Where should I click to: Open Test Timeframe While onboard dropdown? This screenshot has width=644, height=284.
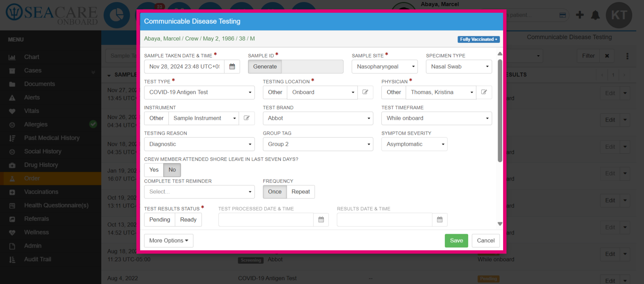coord(437,118)
